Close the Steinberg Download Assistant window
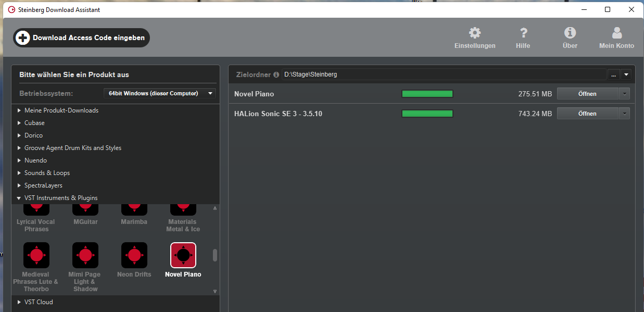The height and width of the screenshot is (312, 644). (632, 9)
